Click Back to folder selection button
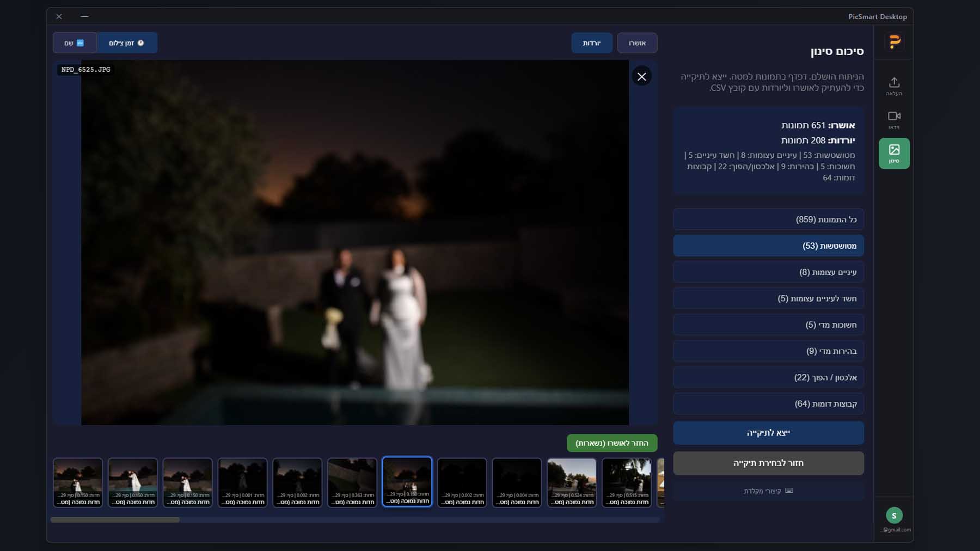 (768, 463)
